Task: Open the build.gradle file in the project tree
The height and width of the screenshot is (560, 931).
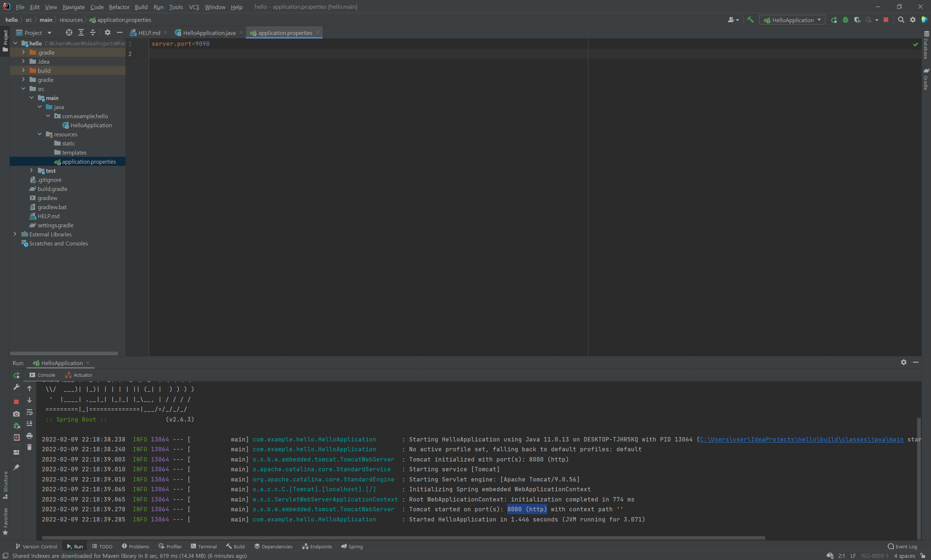Action: pyautogui.click(x=52, y=189)
